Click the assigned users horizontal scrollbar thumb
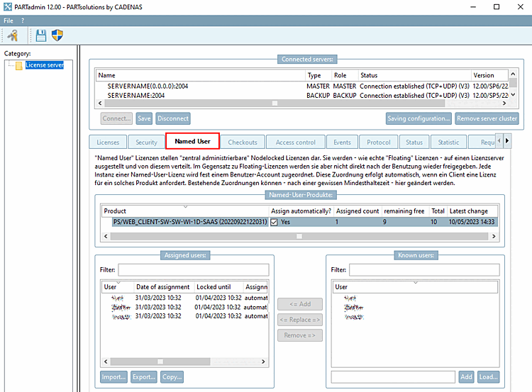532x392 pixels. coord(160,362)
